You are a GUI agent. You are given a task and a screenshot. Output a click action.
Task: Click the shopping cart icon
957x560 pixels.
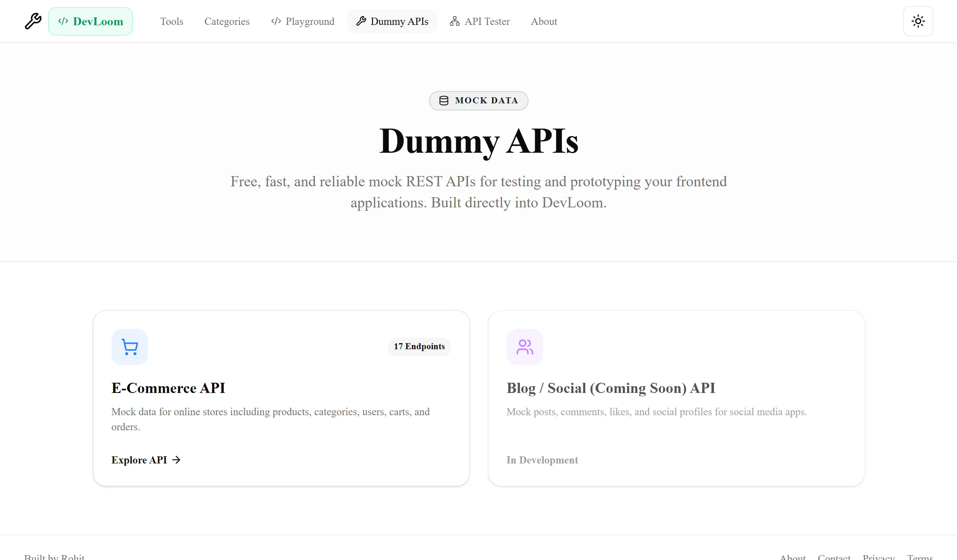(129, 347)
